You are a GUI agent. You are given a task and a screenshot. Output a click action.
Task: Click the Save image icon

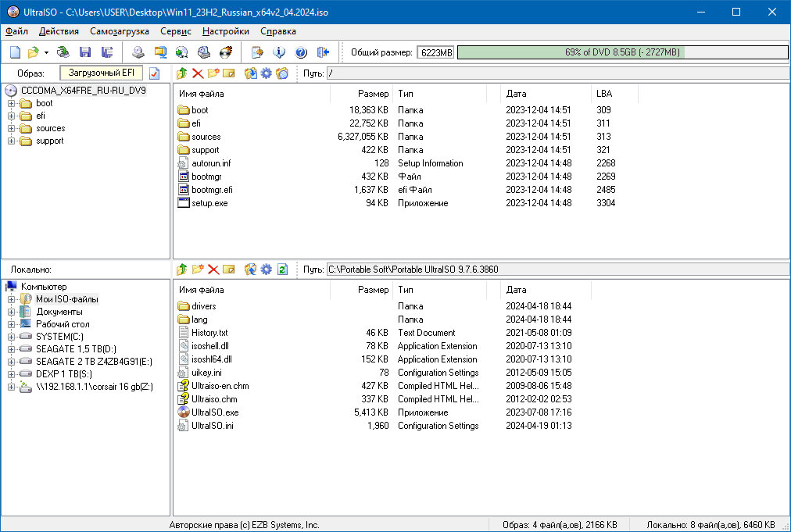[85, 52]
